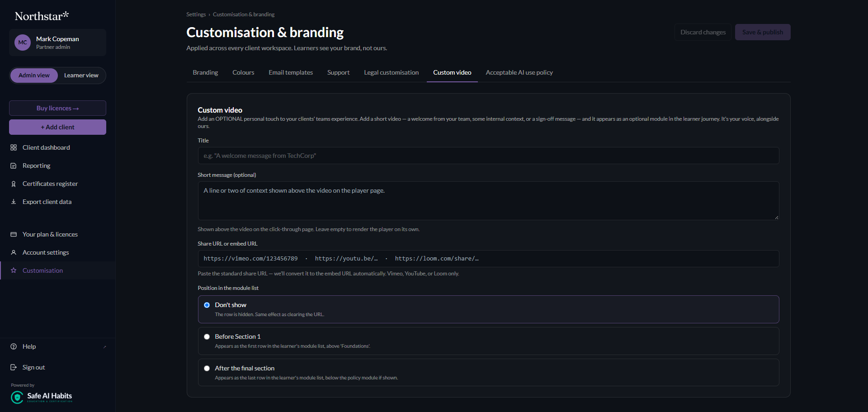Click the Reporting document icon

coord(14,166)
